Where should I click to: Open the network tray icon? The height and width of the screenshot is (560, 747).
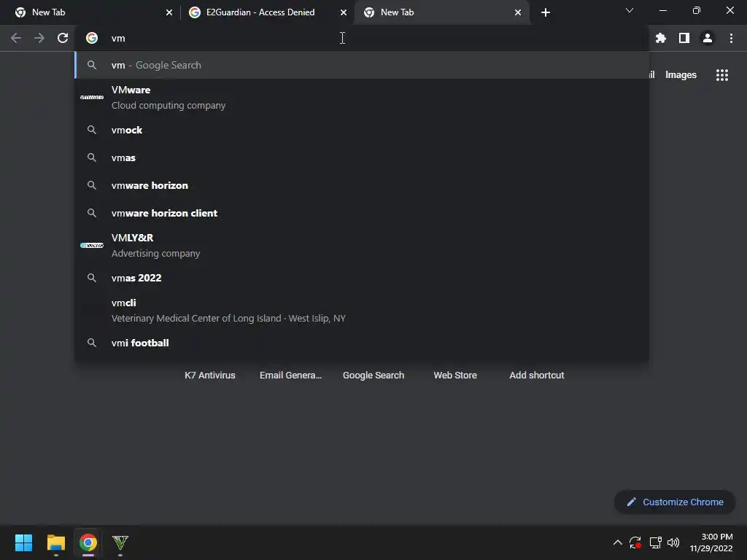point(656,542)
